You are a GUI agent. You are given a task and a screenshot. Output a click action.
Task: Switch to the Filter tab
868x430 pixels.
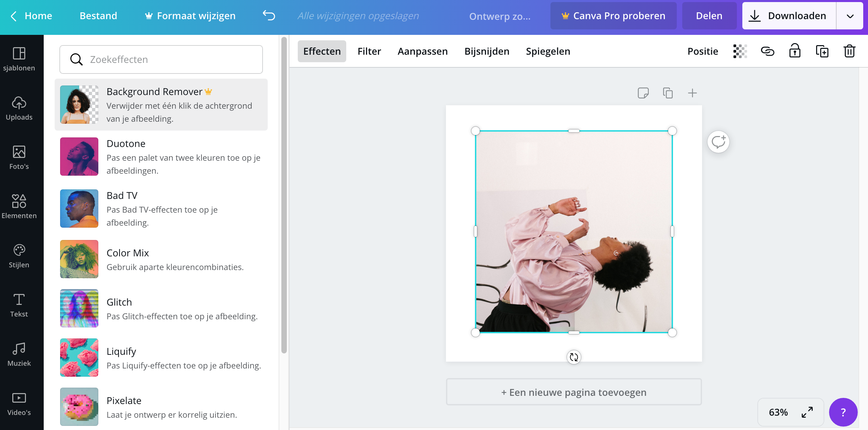369,51
